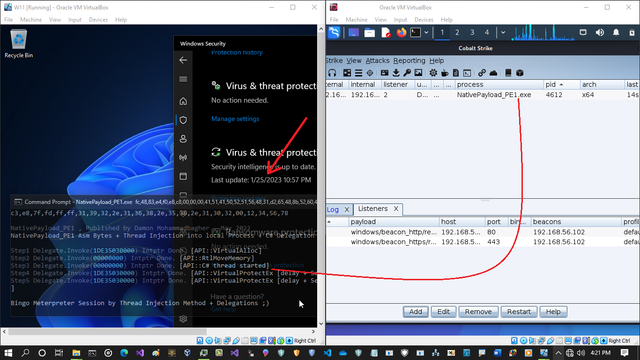Switch to the Listeners tab
This screenshot has height=360, width=640.
(373, 209)
